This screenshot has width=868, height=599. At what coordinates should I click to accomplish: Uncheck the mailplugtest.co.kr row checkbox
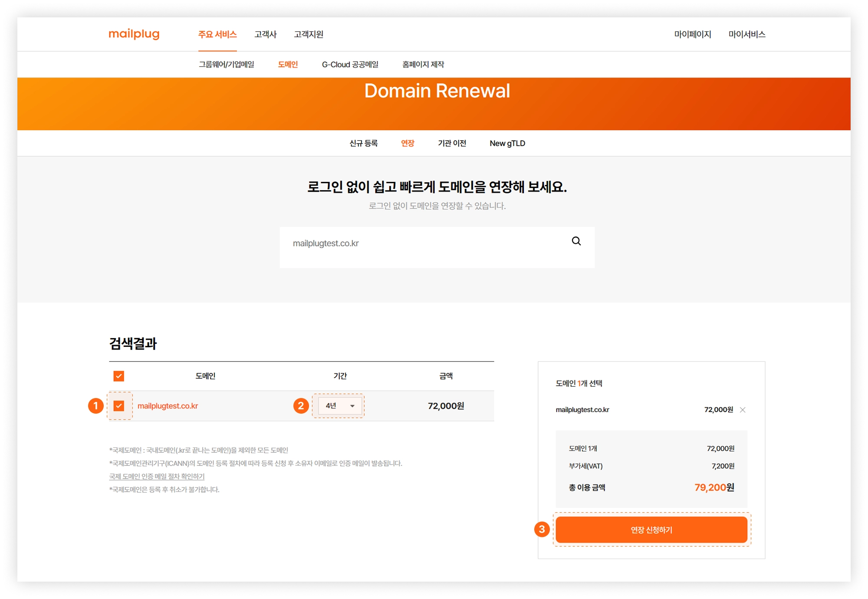pyautogui.click(x=118, y=406)
